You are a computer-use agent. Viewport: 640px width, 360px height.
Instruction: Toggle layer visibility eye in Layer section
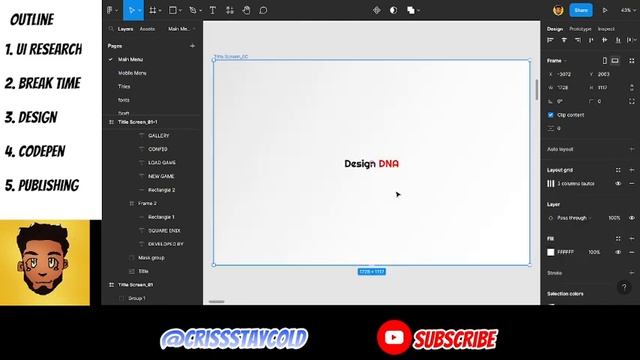coord(632,218)
